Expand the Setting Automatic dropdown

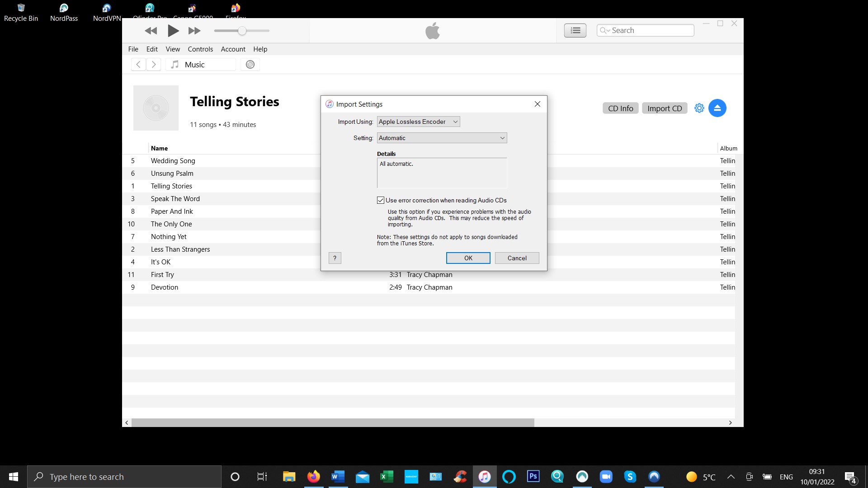pyautogui.click(x=442, y=138)
